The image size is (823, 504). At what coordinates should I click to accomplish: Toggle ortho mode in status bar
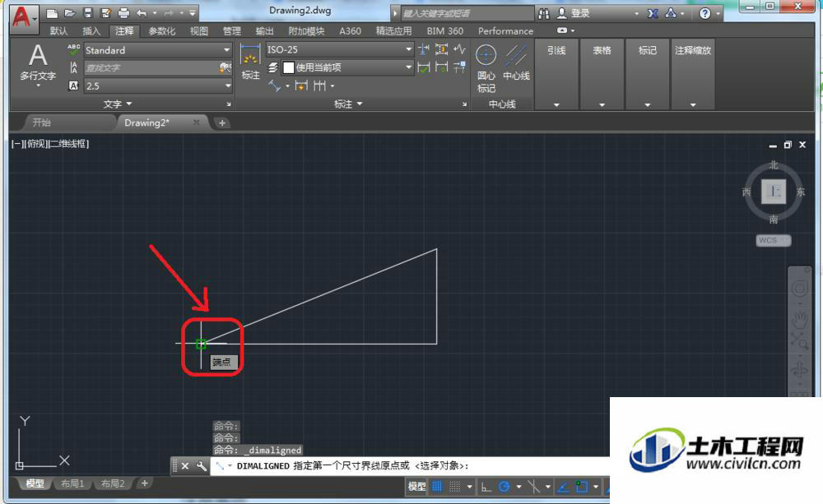486,487
